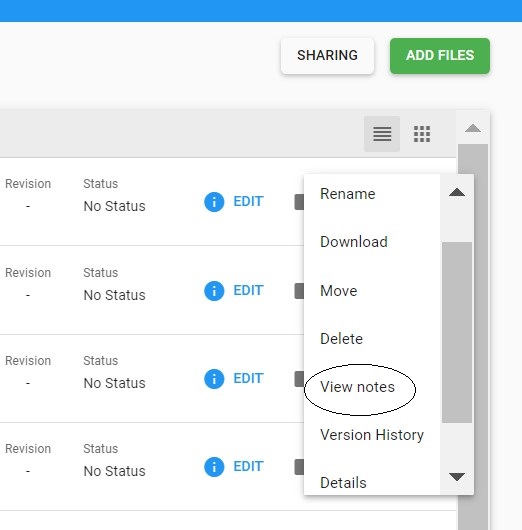Open info icon in first file row
Image resolution: width=522 pixels, height=530 pixels.
(x=214, y=202)
